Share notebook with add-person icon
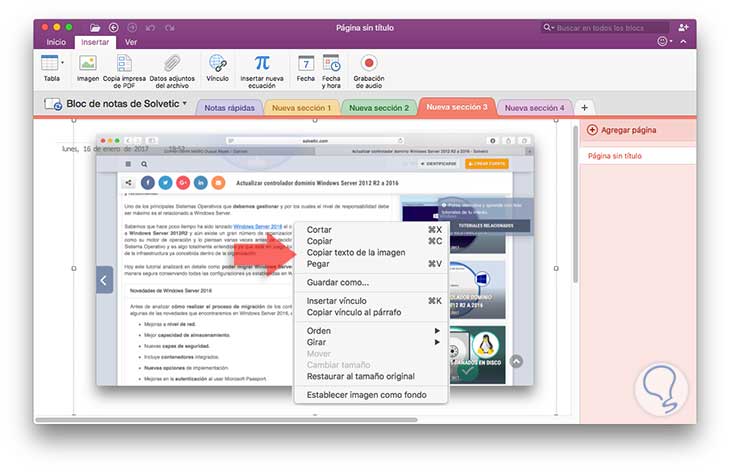Viewport: 730px width, 472px height. point(683,28)
